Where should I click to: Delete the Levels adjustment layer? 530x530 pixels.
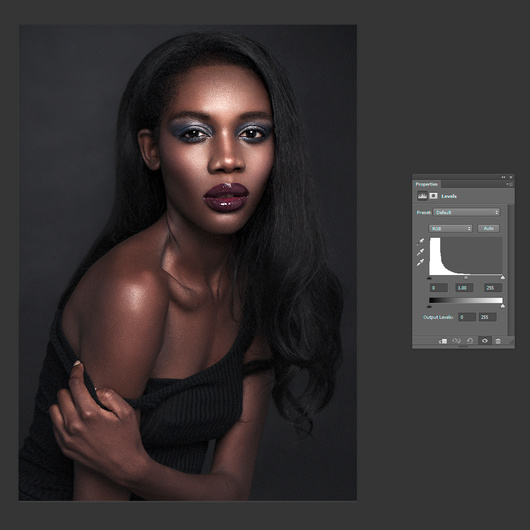[x=498, y=341]
